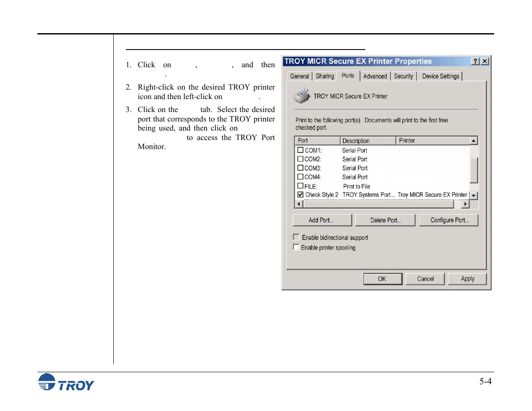Click the question mark help button in title bar
The image size is (532, 411).
[475, 61]
